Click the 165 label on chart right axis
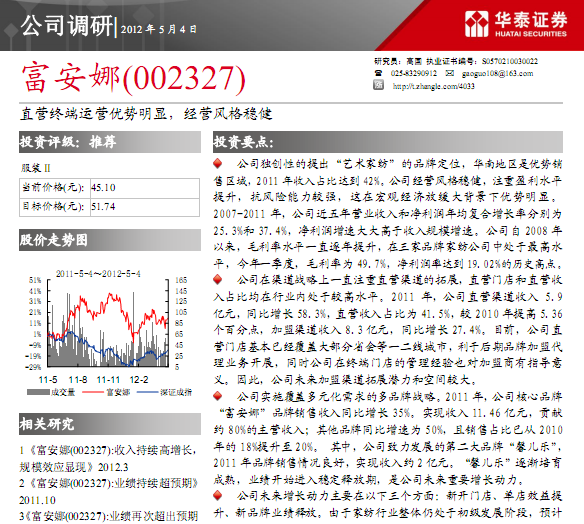The width and height of the screenshot is (584, 524). tap(181, 280)
